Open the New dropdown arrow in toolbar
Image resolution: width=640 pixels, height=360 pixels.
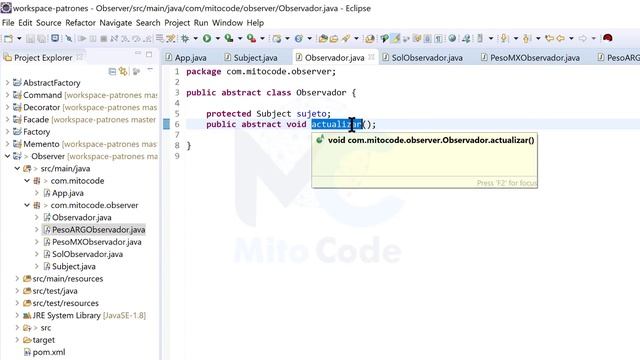pyautogui.click(x=19, y=38)
